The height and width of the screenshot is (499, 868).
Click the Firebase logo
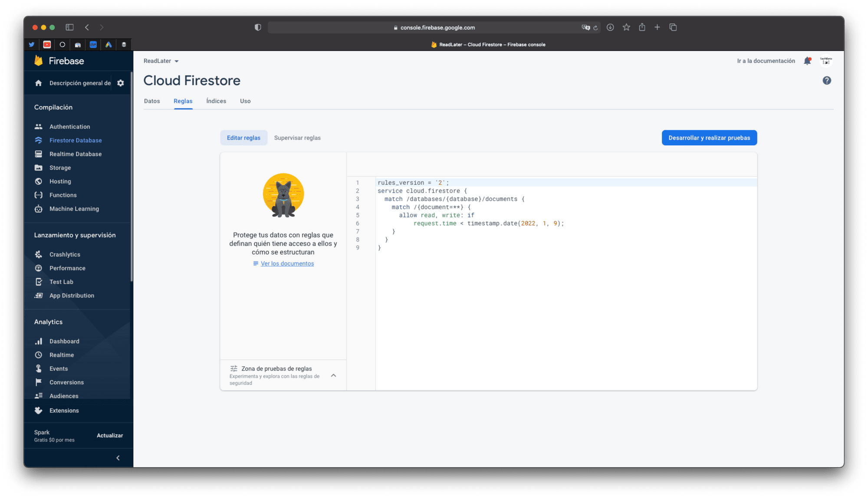[x=59, y=61]
